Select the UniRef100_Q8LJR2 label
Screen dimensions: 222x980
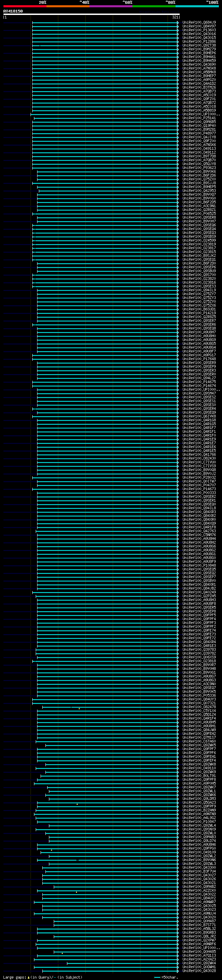coord(199,936)
